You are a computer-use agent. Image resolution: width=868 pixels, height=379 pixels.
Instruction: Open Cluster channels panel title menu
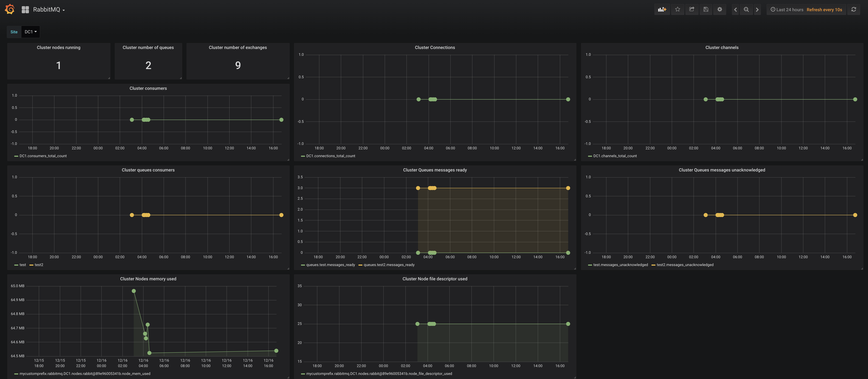pyautogui.click(x=721, y=47)
